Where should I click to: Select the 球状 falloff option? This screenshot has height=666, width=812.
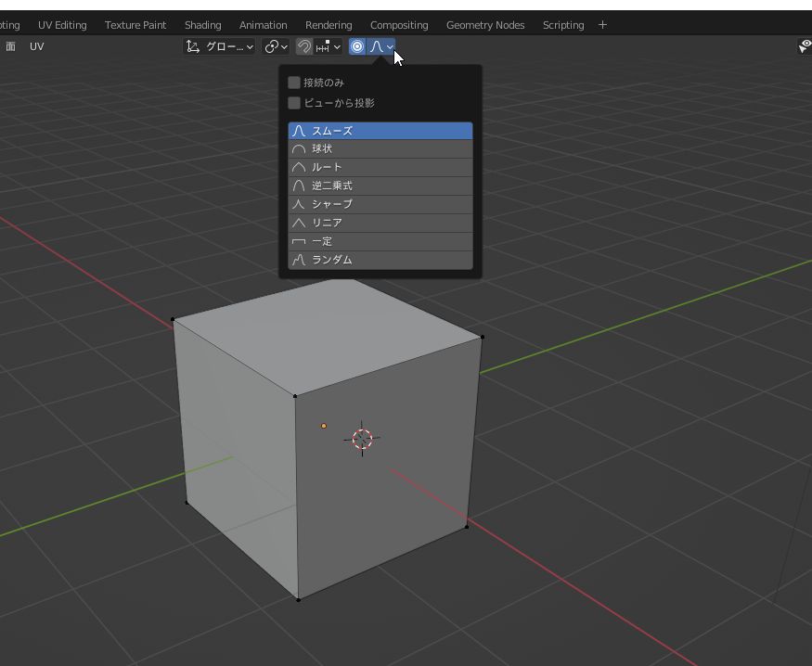pyautogui.click(x=380, y=149)
